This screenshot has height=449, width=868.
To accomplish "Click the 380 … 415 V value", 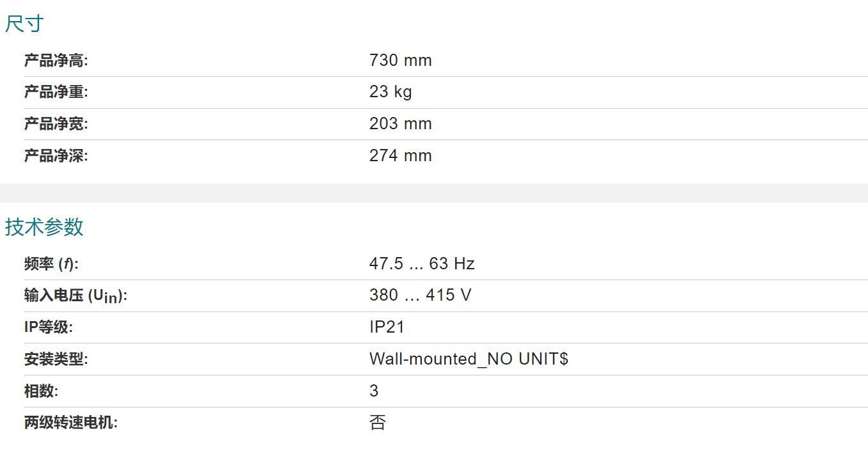I will click(x=421, y=295).
